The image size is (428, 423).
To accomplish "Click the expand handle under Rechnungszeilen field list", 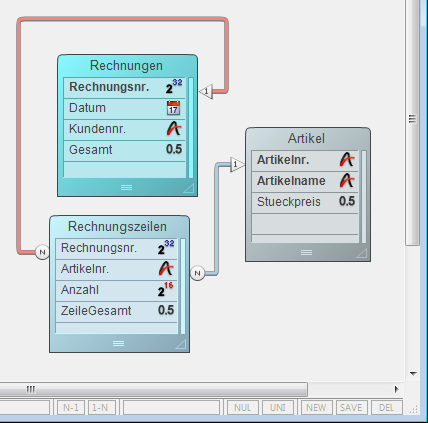I will coord(118,343).
